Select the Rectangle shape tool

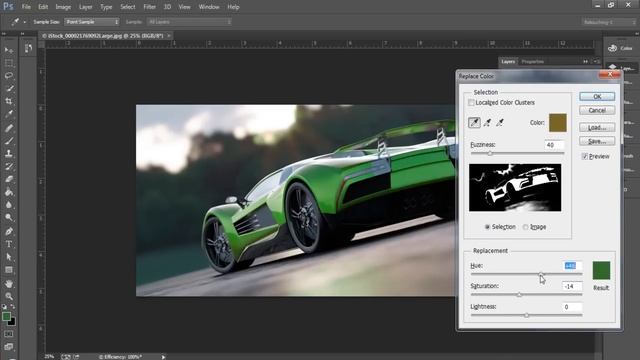click(9, 270)
